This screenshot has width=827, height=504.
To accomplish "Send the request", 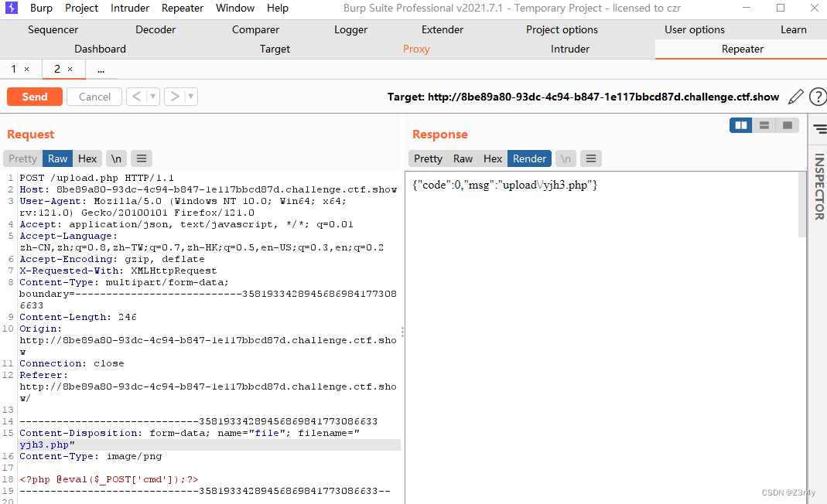I will [35, 97].
